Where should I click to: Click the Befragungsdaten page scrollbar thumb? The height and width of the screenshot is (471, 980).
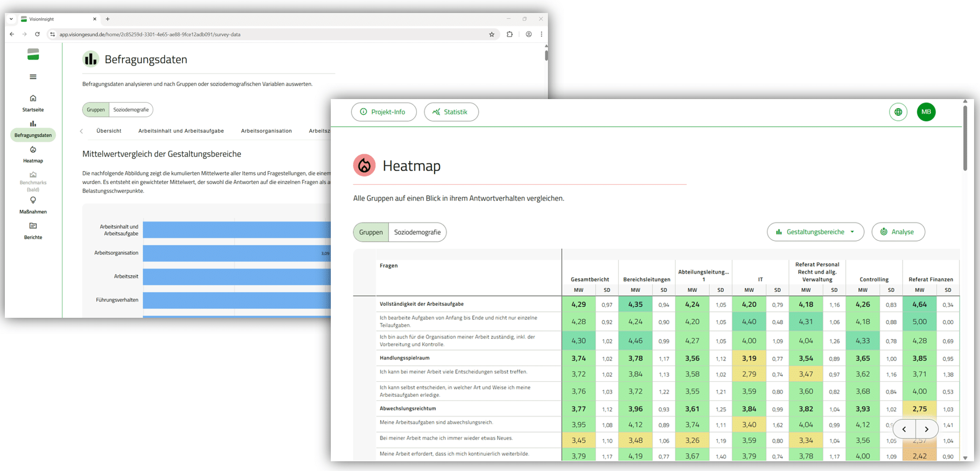pyautogui.click(x=546, y=55)
